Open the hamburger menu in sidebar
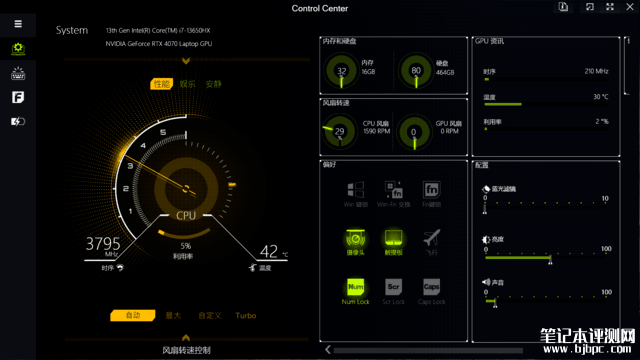Screen dimensions: 640x360 click(x=18, y=24)
